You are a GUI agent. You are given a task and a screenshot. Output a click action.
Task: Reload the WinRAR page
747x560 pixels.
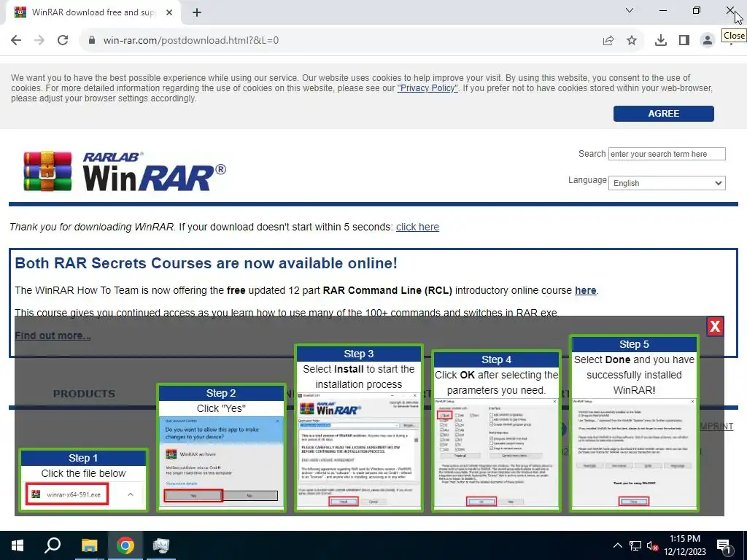(x=63, y=40)
